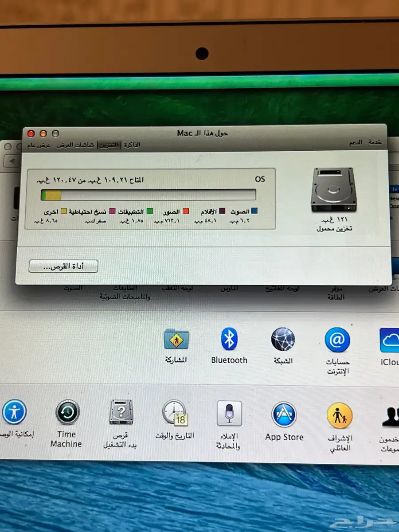Open the Network (الشبكة) preference globe
This screenshot has width=399, height=532.
click(x=283, y=340)
